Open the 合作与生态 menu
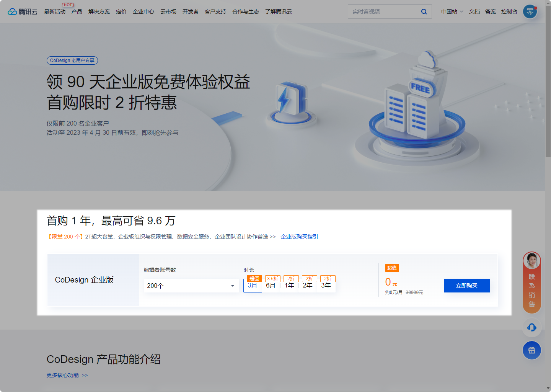The height and width of the screenshot is (392, 551). pos(246,11)
